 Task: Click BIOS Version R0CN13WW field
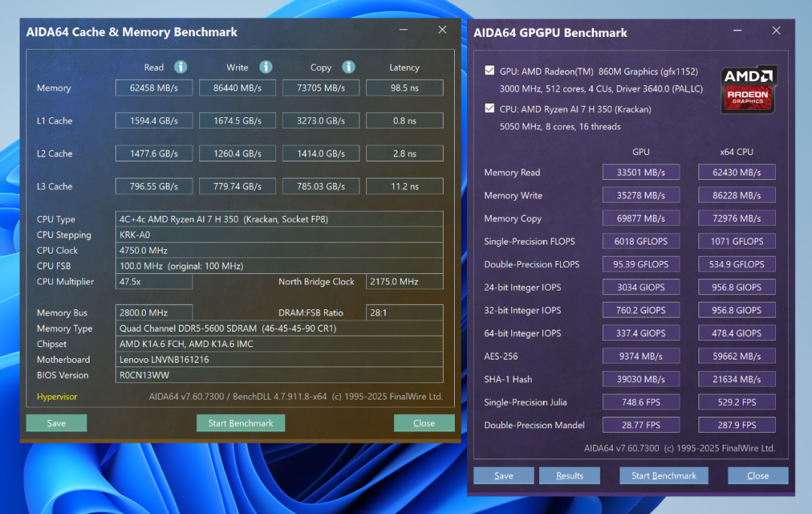point(279,375)
